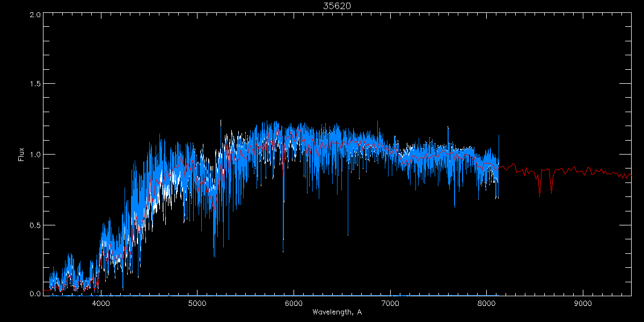Click the plot title 35620
The width and height of the screenshot is (644, 322).
coord(336,6)
